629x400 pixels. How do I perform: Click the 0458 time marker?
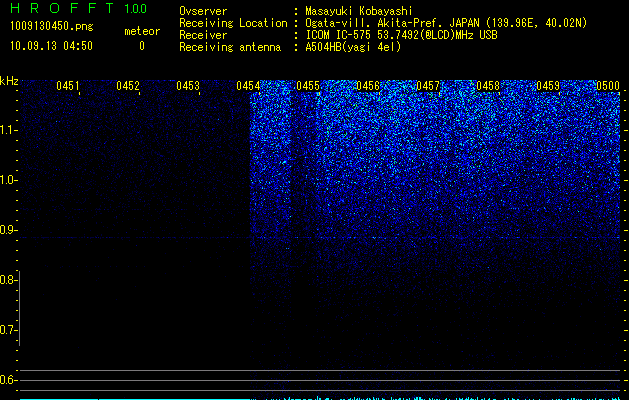pos(488,86)
